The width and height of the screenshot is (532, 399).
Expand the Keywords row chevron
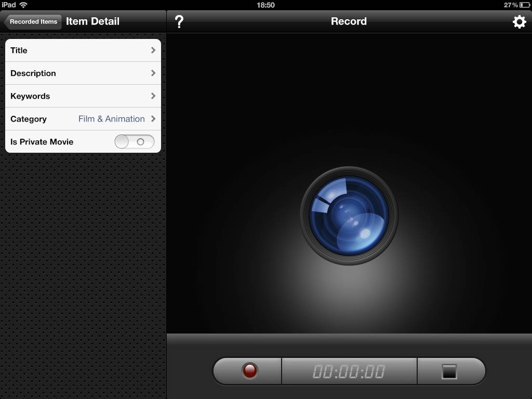[153, 96]
